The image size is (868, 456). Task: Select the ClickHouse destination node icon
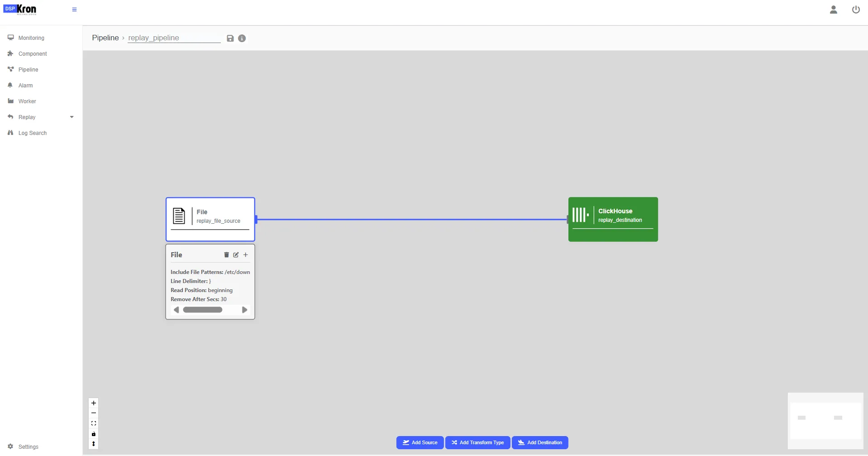point(581,215)
